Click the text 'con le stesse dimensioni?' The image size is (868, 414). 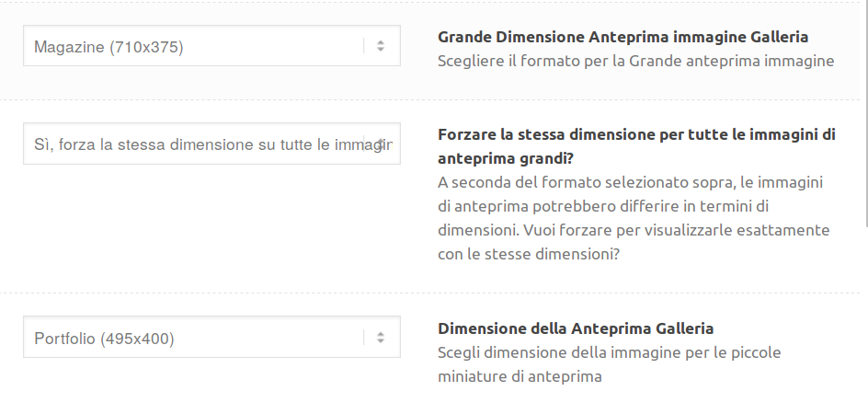pyautogui.click(x=529, y=255)
